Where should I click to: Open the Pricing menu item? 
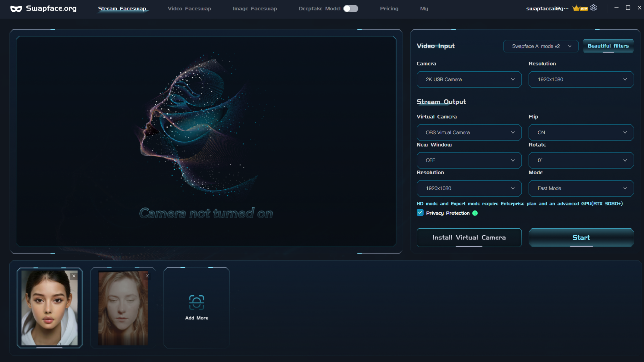389,8
